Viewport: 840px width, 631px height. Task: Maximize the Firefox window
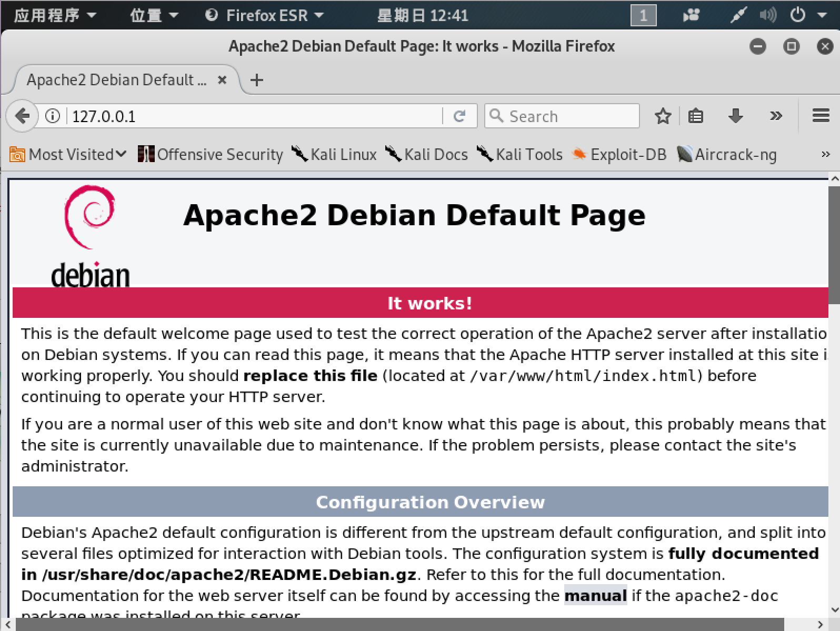click(791, 46)
